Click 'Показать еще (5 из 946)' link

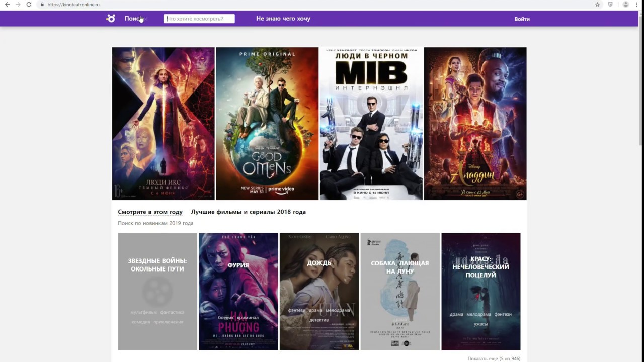[x=494, y=359]
